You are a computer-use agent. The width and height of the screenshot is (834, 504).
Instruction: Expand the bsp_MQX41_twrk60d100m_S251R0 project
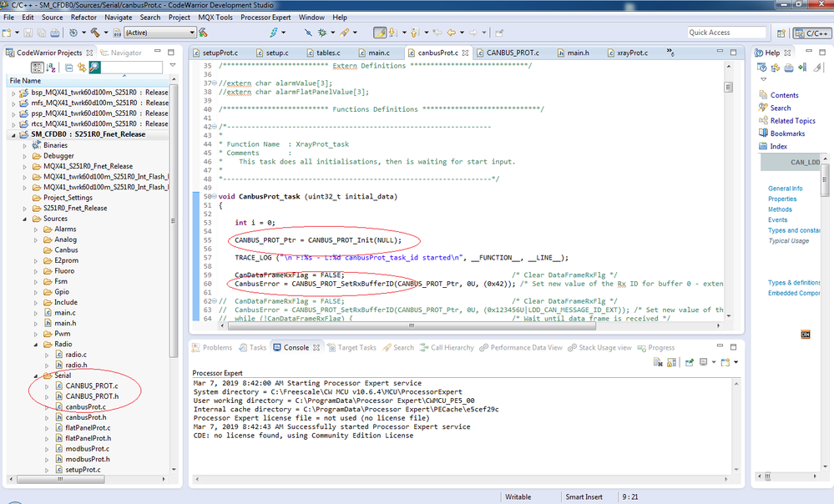13,93
